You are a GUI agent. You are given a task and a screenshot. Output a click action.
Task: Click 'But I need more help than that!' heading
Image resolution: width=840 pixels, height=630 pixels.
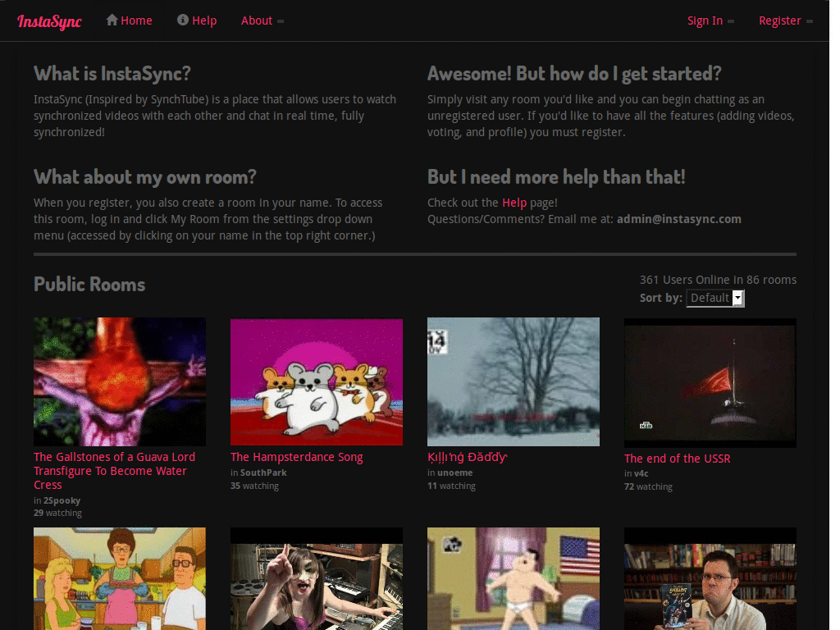557,177
